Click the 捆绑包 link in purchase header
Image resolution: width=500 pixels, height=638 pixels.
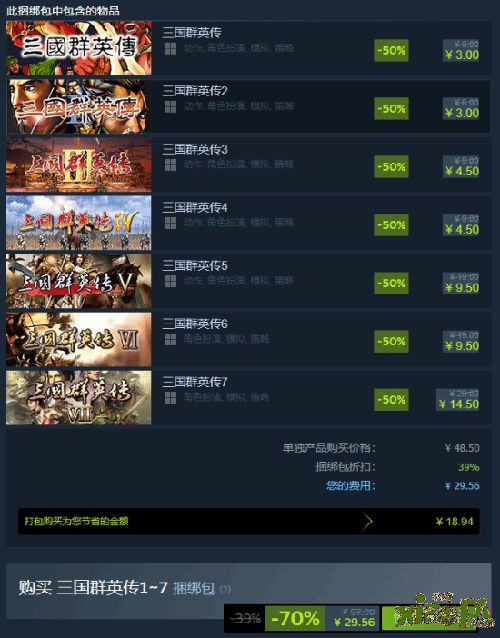pos(194,588)
